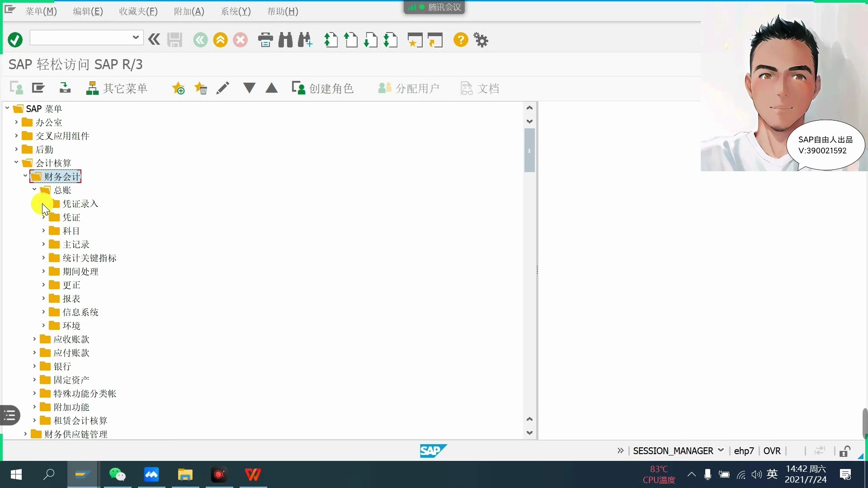Click the bottom scroll-down arrow of the tree

tap(529, 433)
